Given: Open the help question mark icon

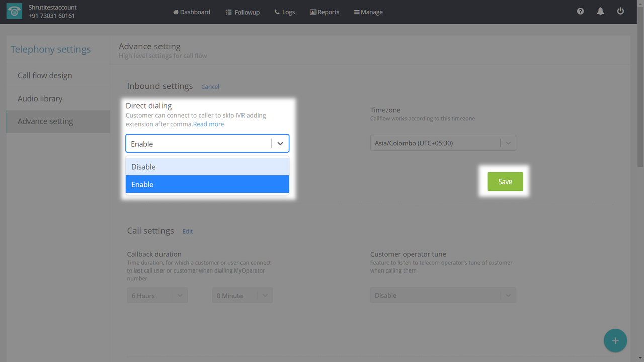Looking at the screenshot, I should 580,11.
